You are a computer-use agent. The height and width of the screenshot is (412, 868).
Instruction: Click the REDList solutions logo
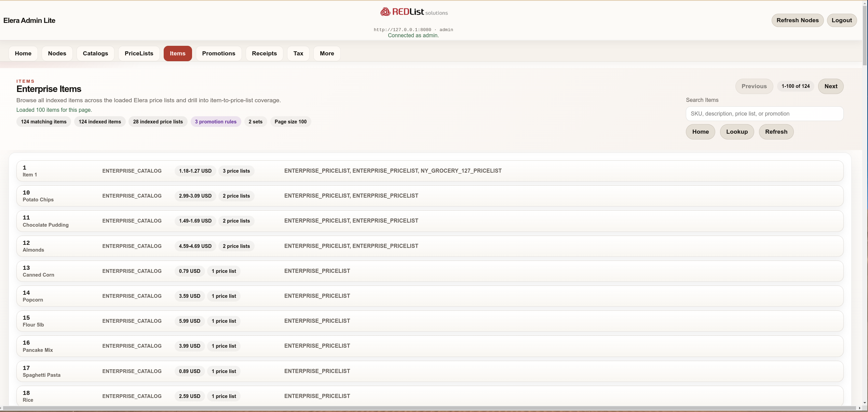coord(413,12)
